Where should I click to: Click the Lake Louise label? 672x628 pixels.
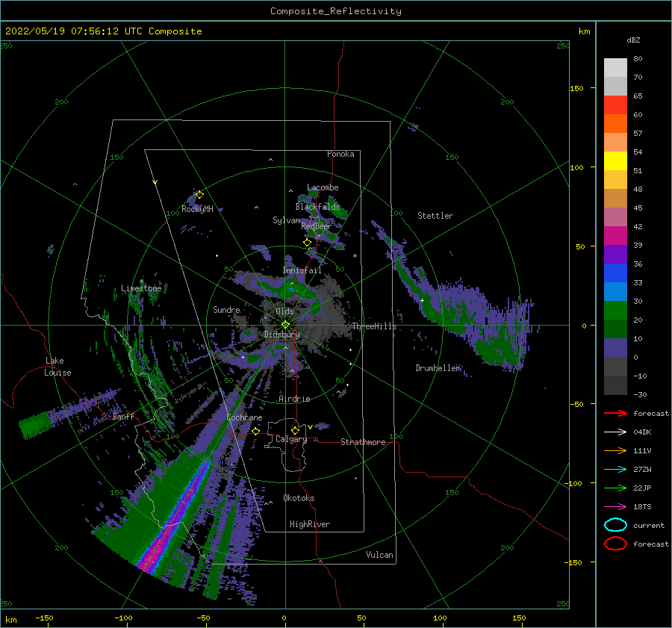coord(57,367)
